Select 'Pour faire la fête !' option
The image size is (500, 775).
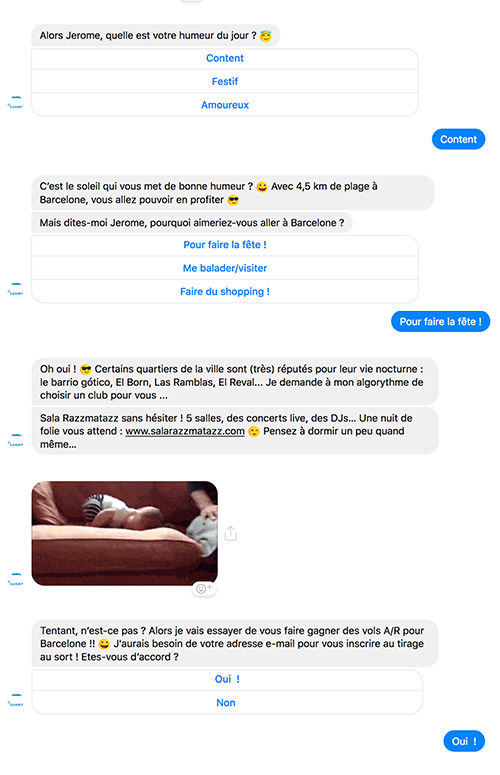click(x=225, y=245)
